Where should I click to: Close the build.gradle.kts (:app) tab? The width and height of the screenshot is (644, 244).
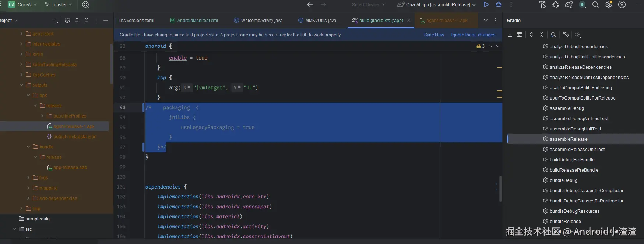[x=409, y=20]
